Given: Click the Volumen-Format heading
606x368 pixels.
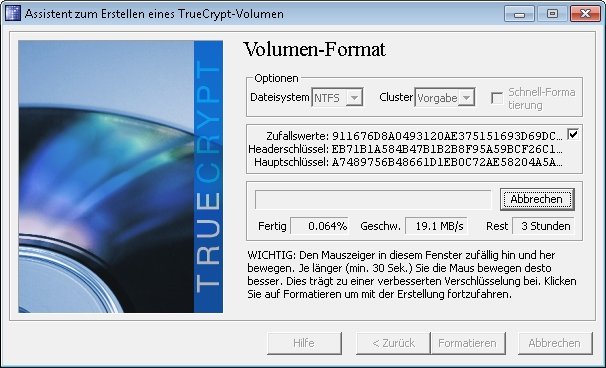Looking at the screenshot, I should pyautogui.click(x=314, y=50).
